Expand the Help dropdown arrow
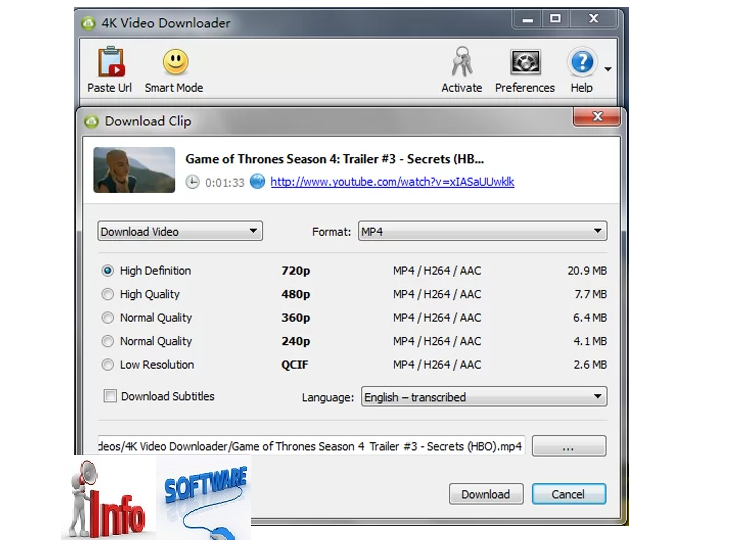735x540 pixels. pyautogui.click(x=608, y=69)
